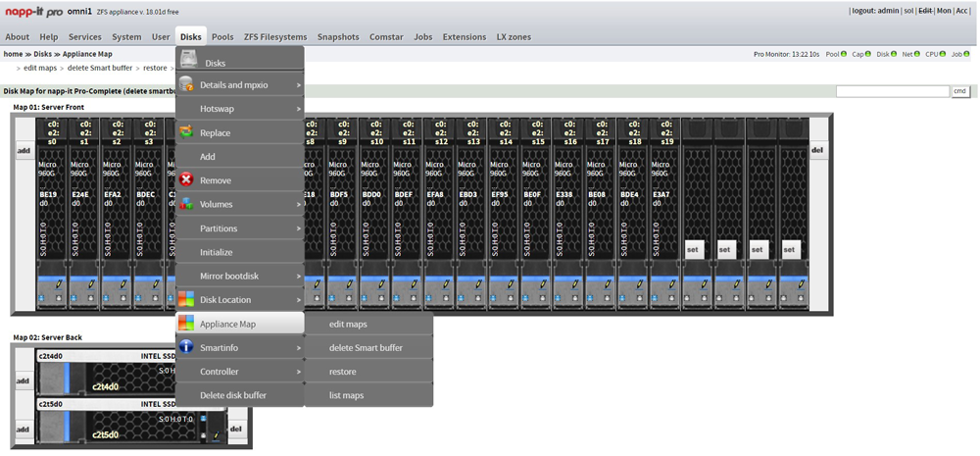The image size is (980, 456).
Task: Click the cmd button
Action: coord(960,91)
